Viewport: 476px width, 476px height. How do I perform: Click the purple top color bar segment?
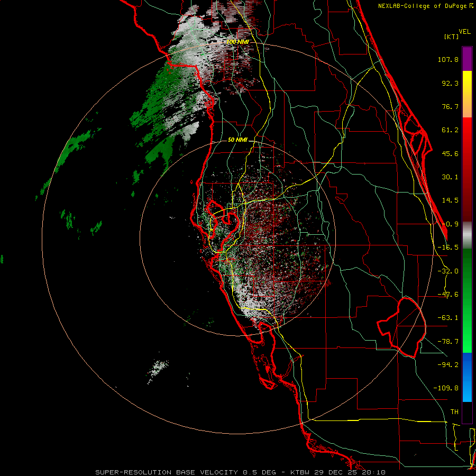pos(467,59)
